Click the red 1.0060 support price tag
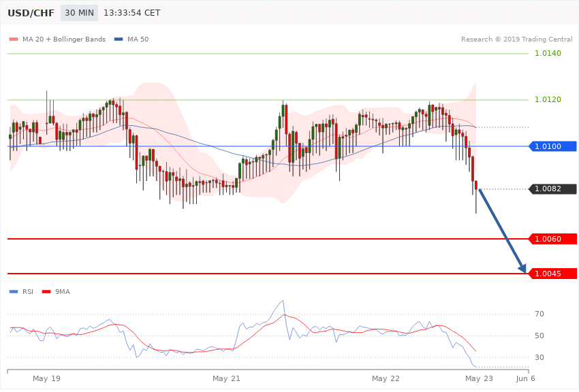The height and width of the screenshot is (392, 579). point(553,239)
